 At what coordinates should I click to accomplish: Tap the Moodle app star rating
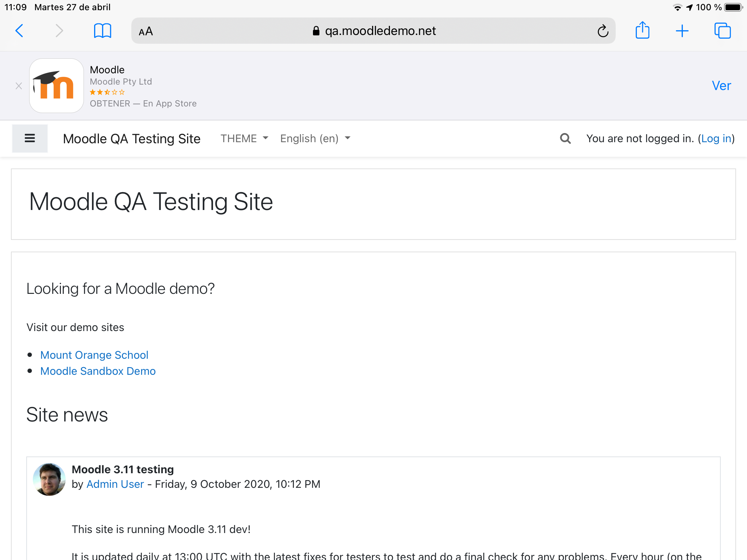tap(107, 92)
